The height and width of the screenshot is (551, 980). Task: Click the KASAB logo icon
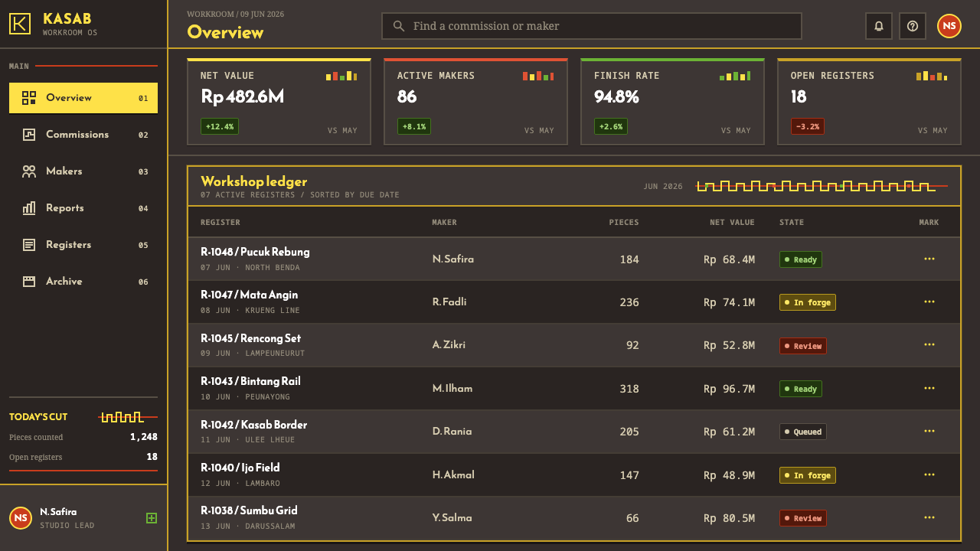tap(20, 24)
